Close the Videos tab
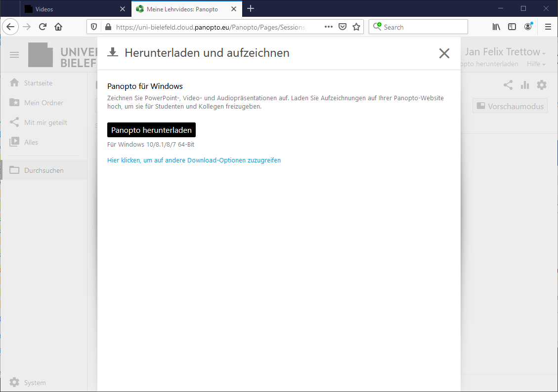This screenshot has height=392, width=558. coord(123,9)
